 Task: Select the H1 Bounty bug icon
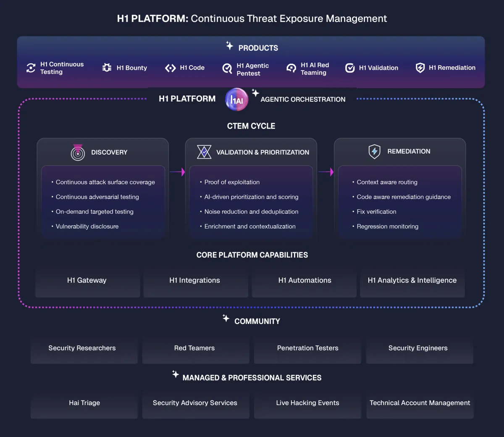point(107,67)
